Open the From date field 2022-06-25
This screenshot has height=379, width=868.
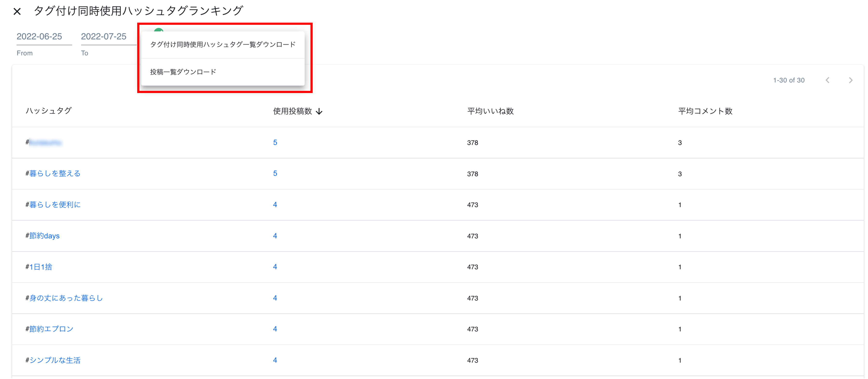point(40,36)
